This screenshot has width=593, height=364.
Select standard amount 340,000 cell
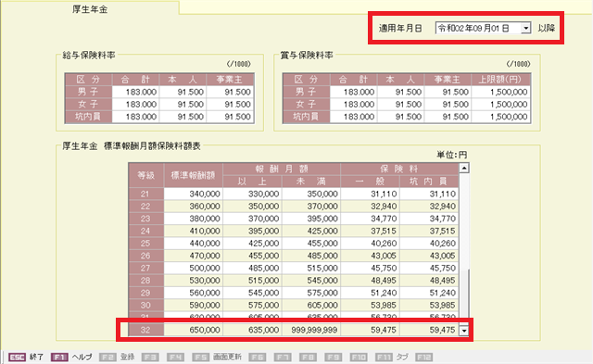click(194, 194)
